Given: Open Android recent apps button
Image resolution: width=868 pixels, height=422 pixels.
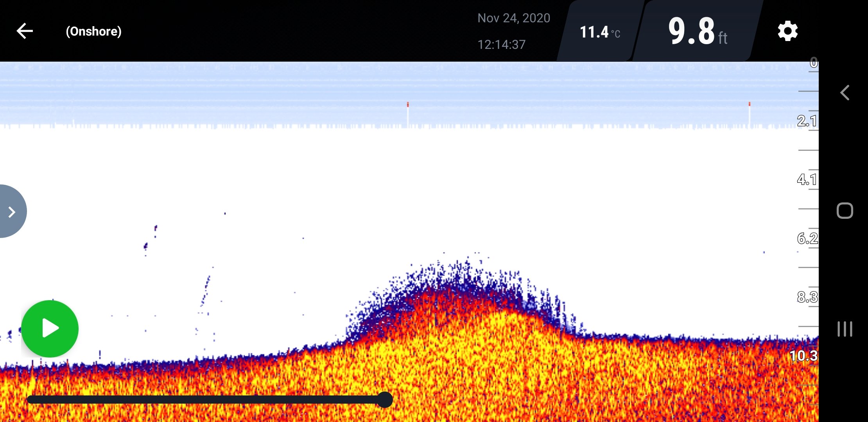Looking at the screenshot, I should [845, 329].
